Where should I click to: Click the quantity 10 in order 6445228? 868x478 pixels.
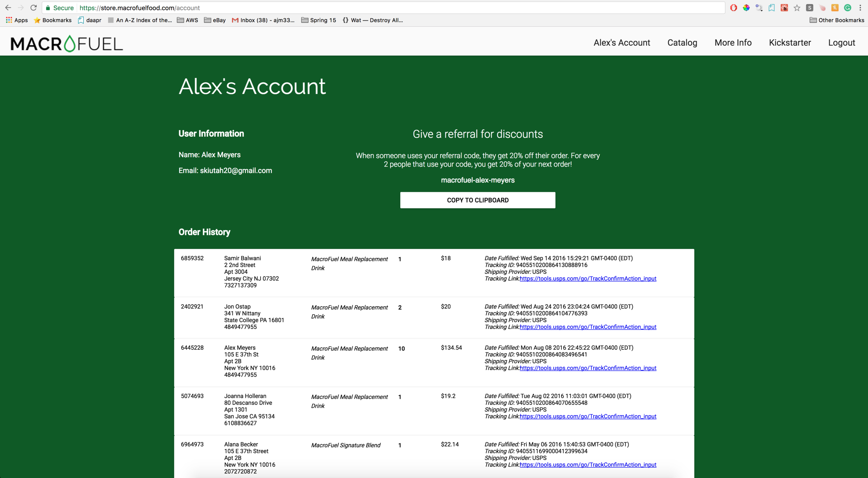pos(401,349)
